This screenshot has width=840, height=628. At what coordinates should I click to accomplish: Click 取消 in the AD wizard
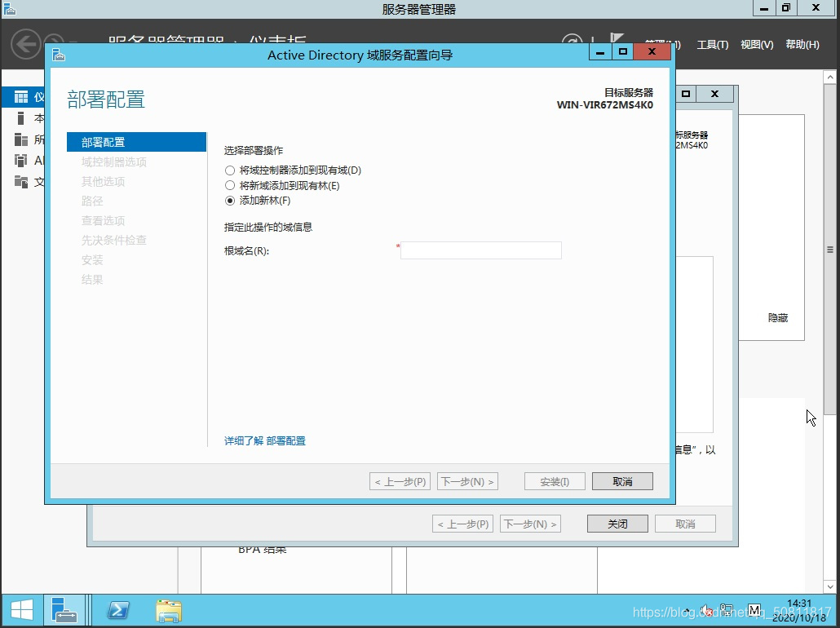[622, 481]
